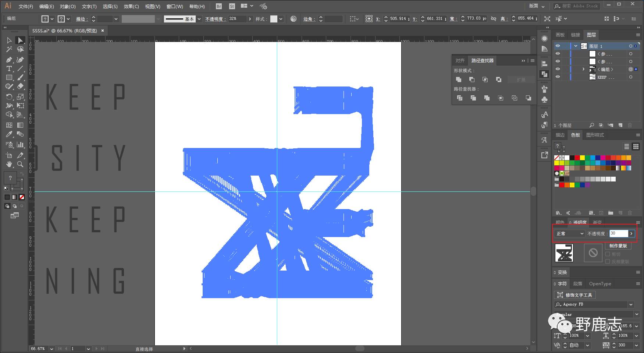644x353 pixels.
Task: Expand the 编组 sublayer in the Layers panel
Action: coord(583,69)
